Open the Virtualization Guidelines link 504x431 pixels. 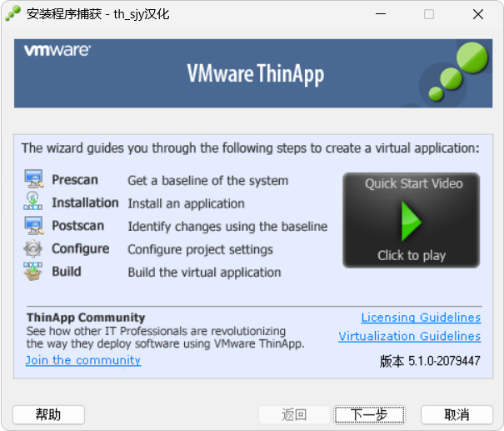pos(410,336)
